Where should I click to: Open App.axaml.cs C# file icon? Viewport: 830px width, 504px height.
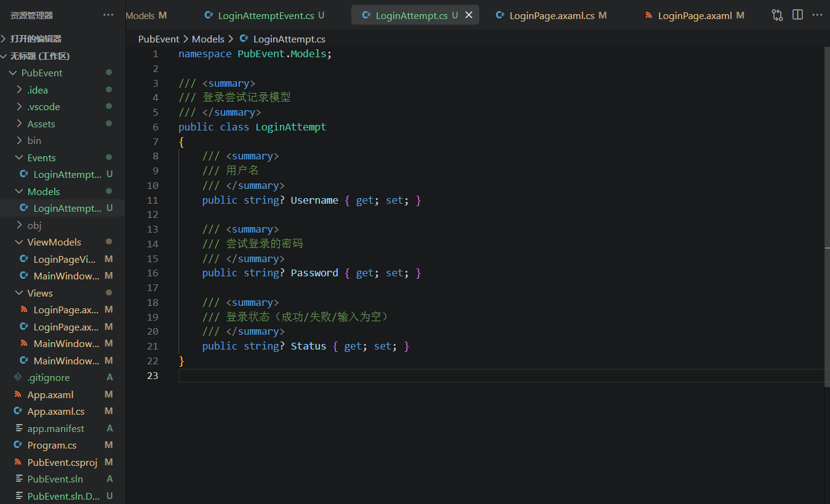(x=18, y=411)
